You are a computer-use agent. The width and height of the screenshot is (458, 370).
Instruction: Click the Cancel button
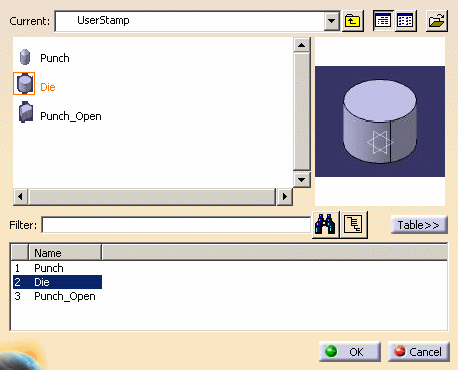pyautogui.click(x=419, y=352)
